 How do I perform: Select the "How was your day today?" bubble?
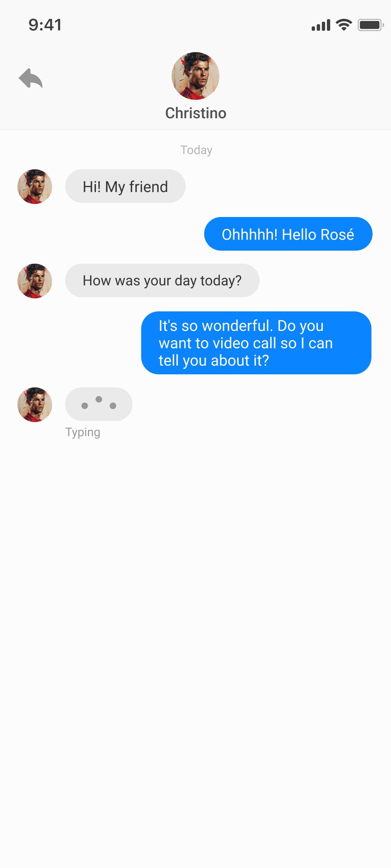click(x=162, y=281)
